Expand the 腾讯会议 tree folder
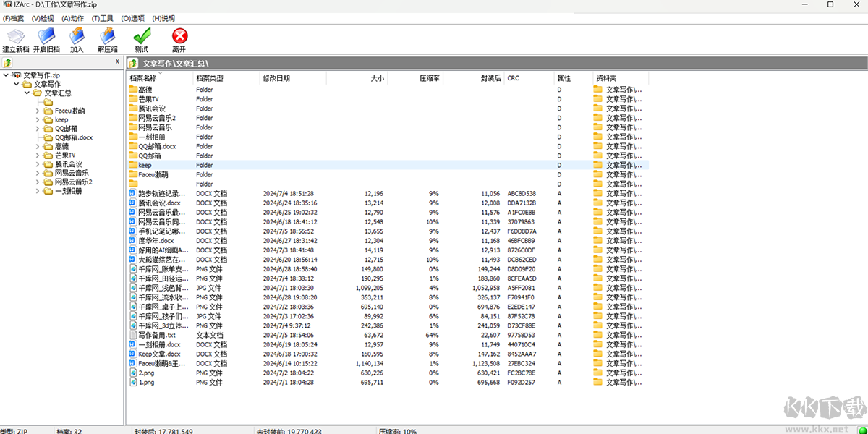 38,164
